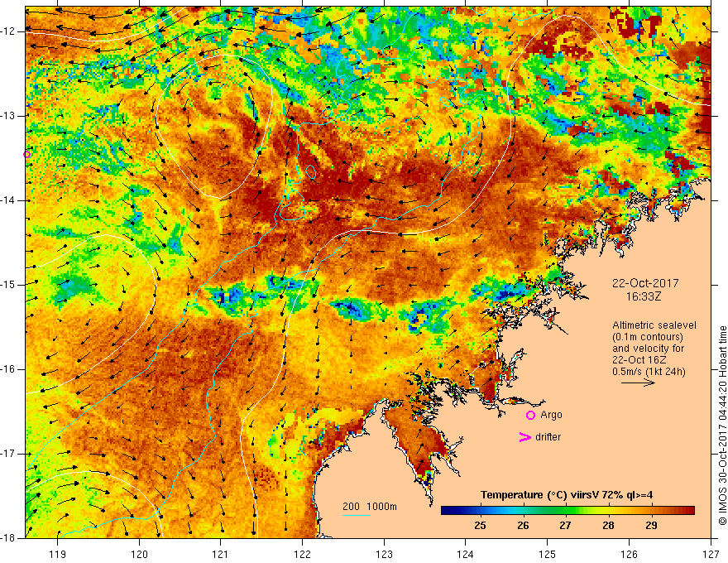The height and width of the screenshot is (563, 728).
Task: Click the 0.5m/s velocity scale arrow
Action: tap(638, 383)
